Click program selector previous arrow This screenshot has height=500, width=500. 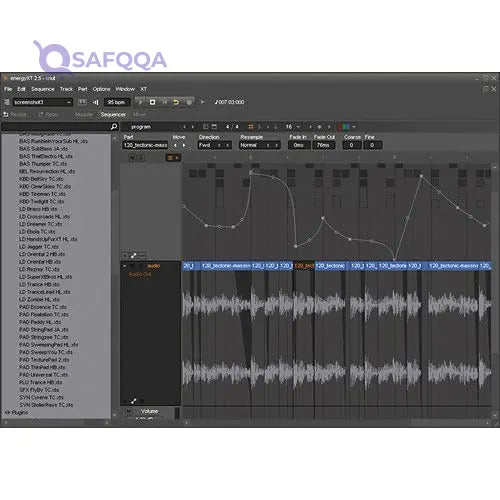click(184, 127)
